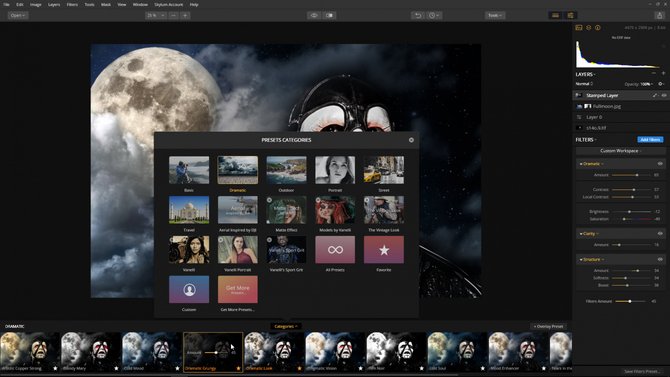This screenshot has width=670, height=377.
Task: Toggle visibility of Stamped Layer
Action: [664, 95]
